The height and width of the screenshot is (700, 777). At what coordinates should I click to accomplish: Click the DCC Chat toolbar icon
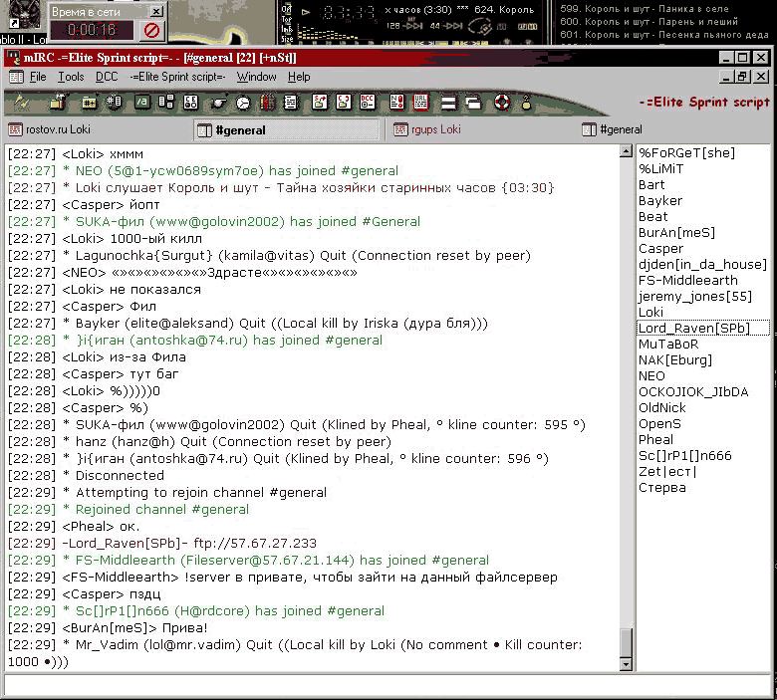344,102
